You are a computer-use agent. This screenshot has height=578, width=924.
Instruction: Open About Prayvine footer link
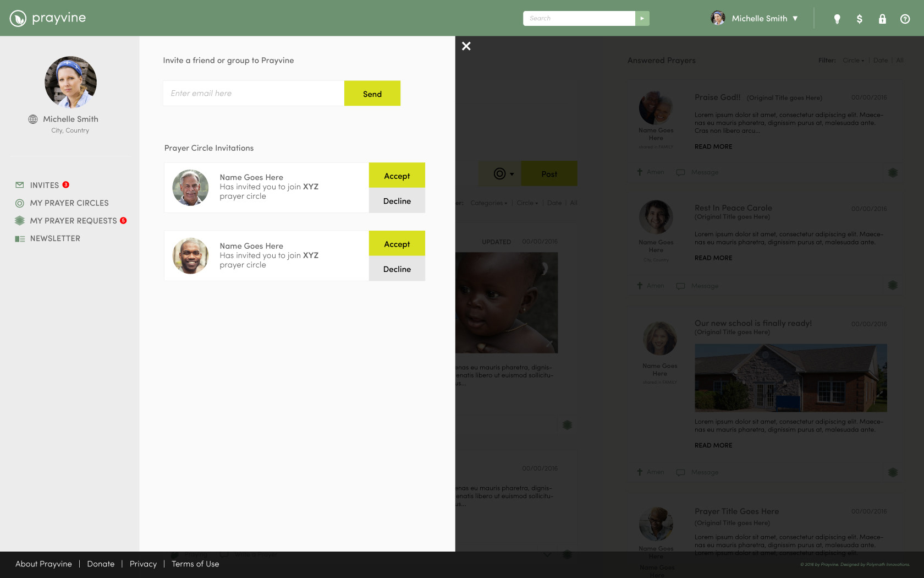point(43,564)
